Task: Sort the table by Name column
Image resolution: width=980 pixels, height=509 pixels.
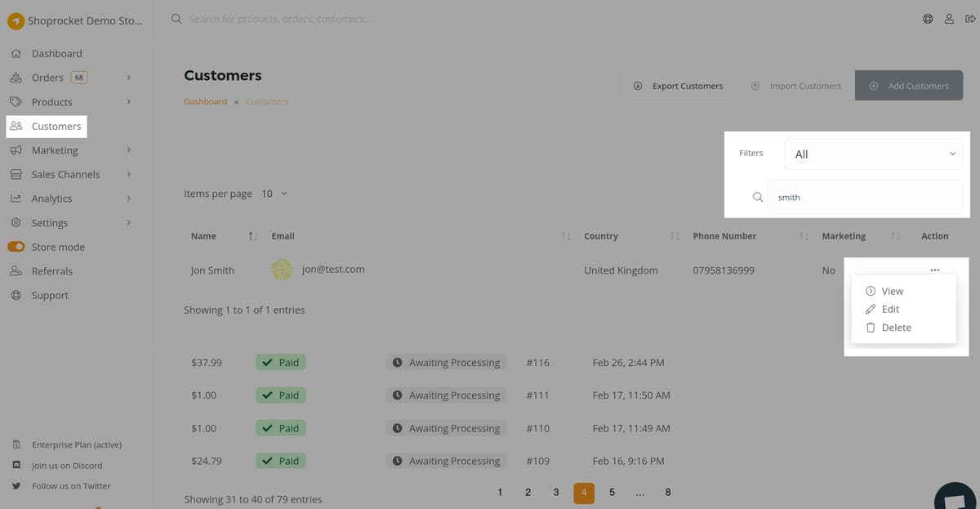Action: [x=252, y=236]
